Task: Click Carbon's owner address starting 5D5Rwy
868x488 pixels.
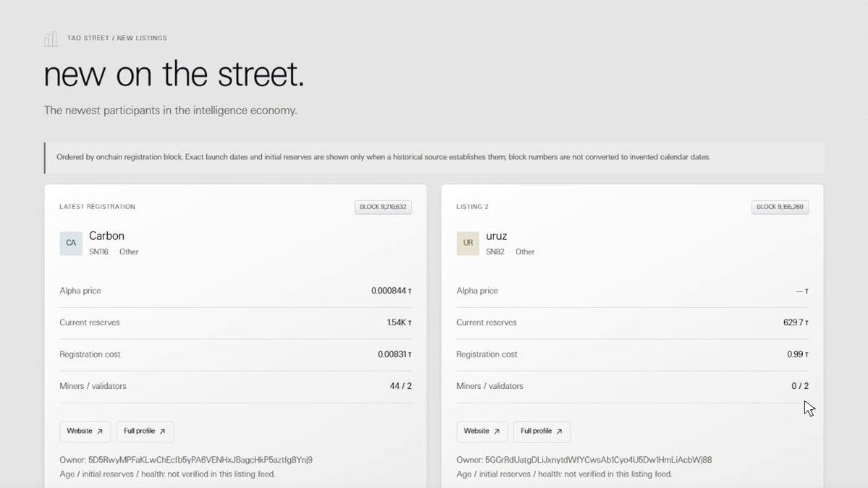Action: [x=200, y=460]
